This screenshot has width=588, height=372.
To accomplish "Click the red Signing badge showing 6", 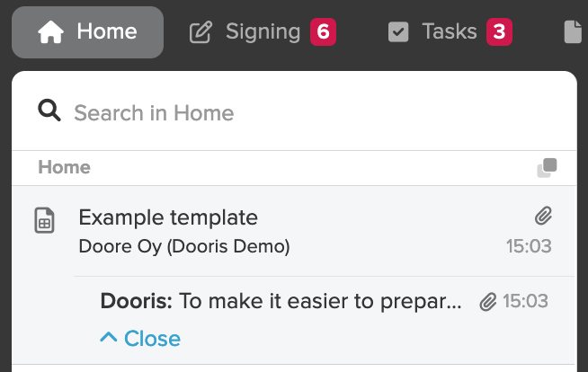I will click(x=324, y=31).
